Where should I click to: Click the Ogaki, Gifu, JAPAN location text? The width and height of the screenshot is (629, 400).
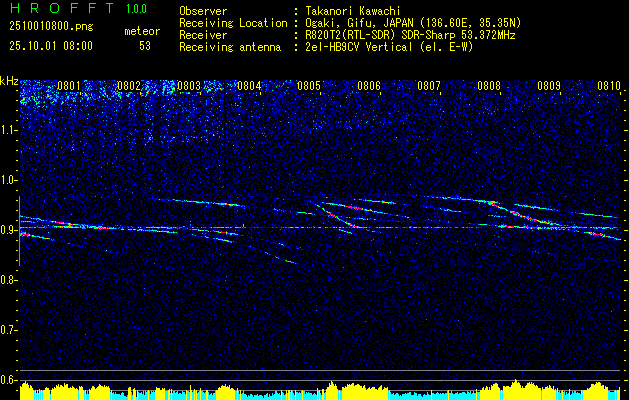(413, 23)
